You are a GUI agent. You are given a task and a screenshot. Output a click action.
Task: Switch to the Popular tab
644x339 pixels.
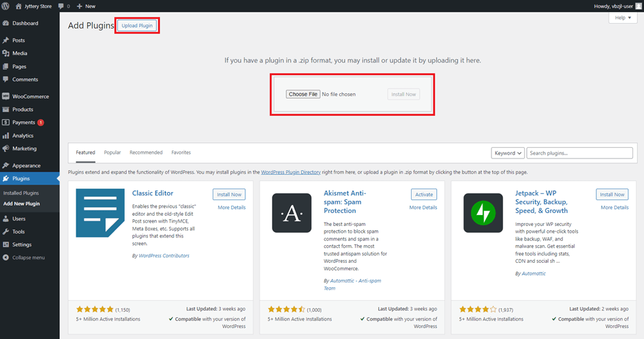(112, 152)
